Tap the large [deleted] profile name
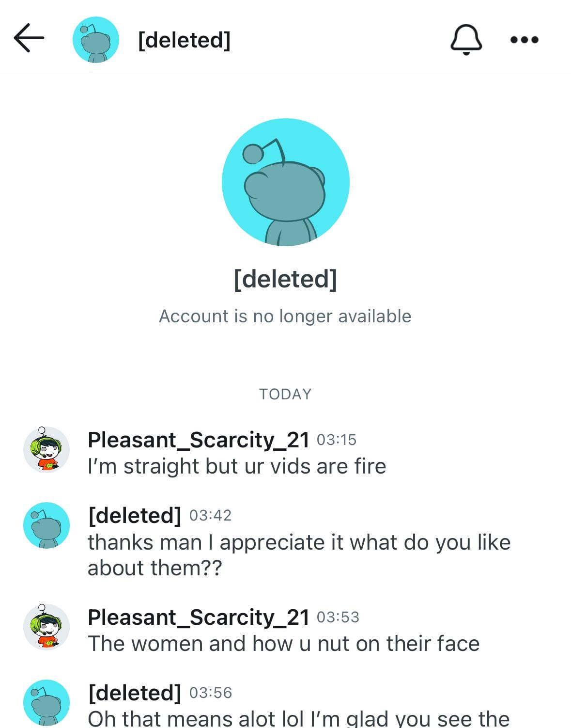 [285, 279]
